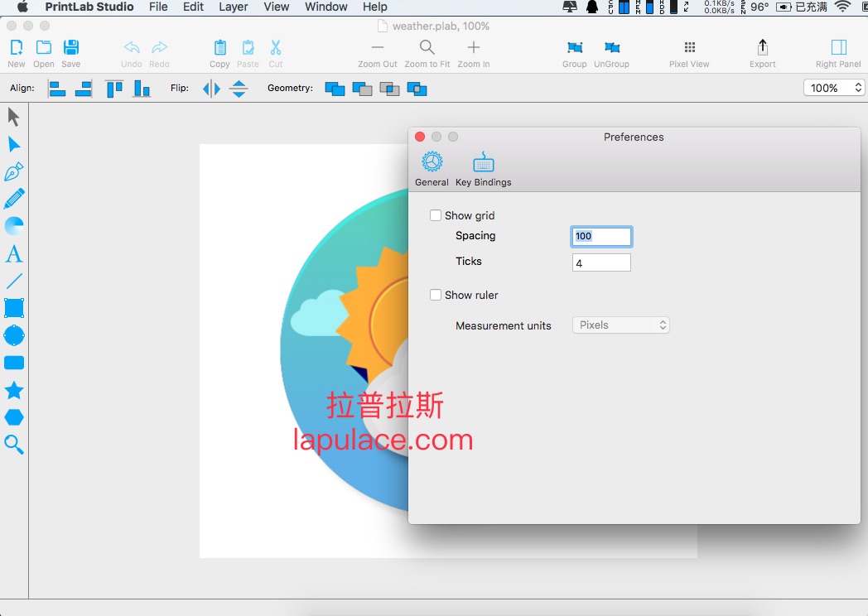Select the Pencil drawing tool
The height and width of the screenshot is (616, 868).
(x=14, y=199)
